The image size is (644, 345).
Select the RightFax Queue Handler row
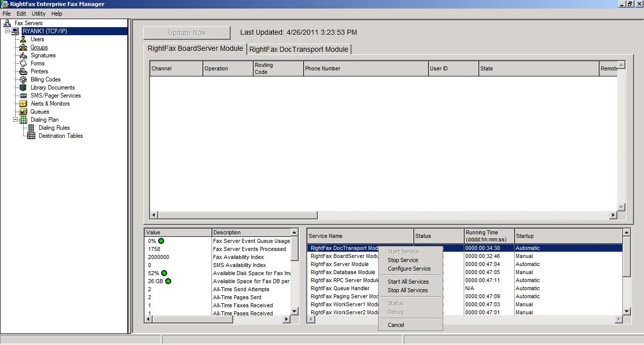click(x=465, y=288)
